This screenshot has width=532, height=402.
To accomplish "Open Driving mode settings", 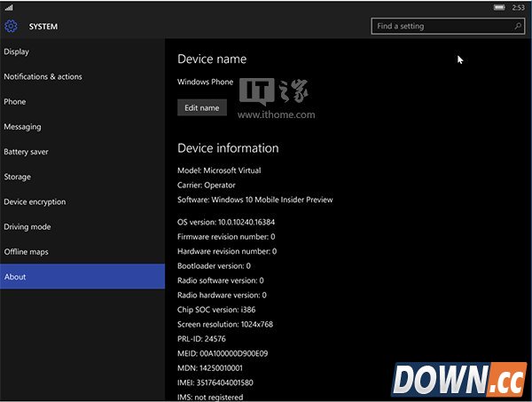I will [x=27, y=226].
